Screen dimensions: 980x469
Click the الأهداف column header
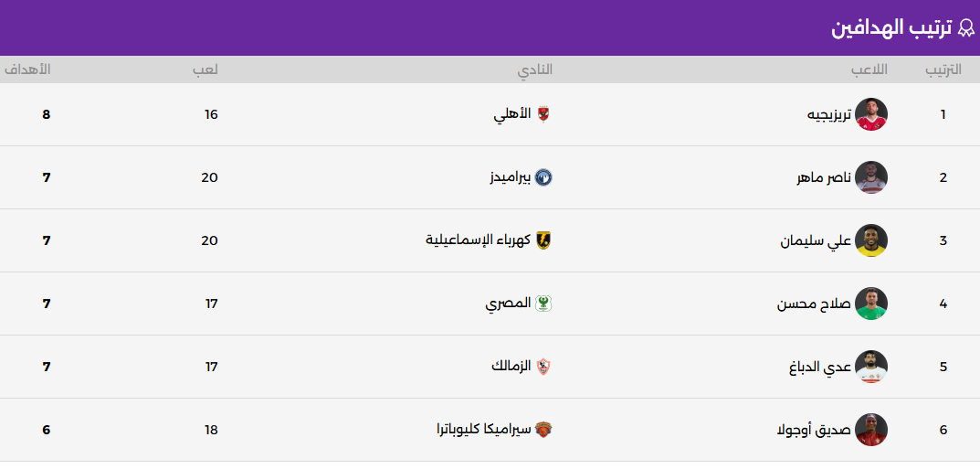pyautogui.click(x=27, y=69)
